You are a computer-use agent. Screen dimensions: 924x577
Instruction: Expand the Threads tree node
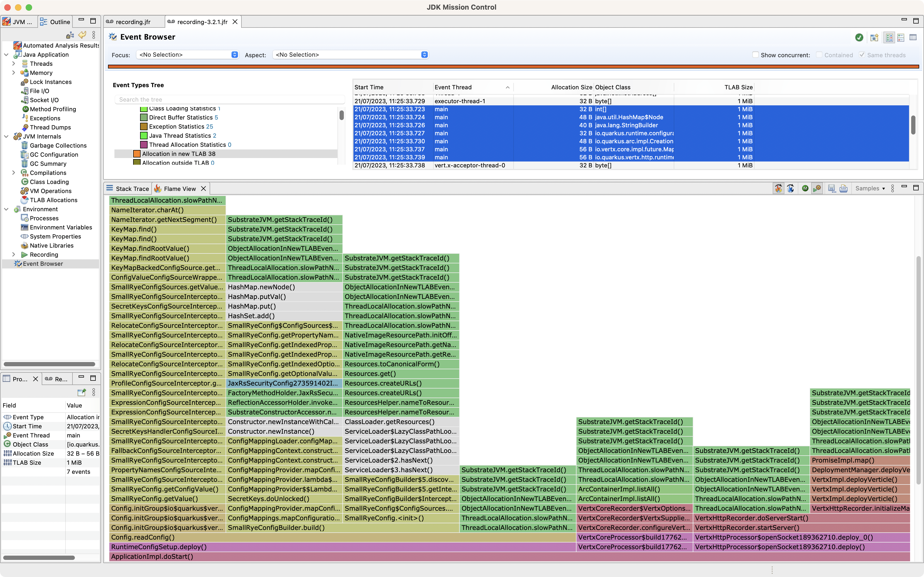pos(14,64)
